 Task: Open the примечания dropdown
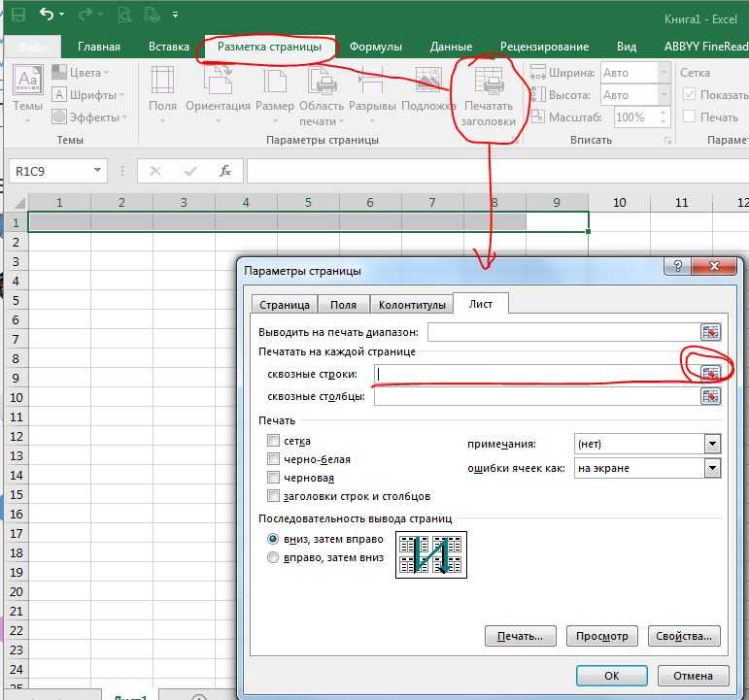[712, 444]
